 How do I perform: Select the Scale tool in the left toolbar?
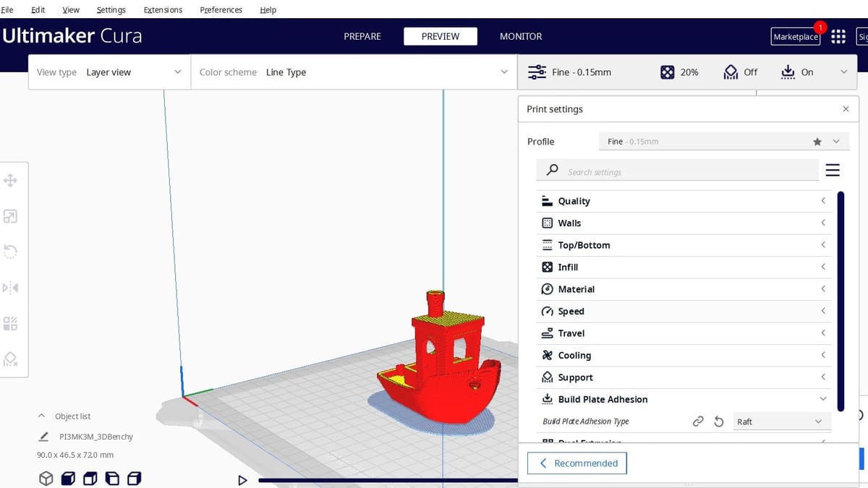pos(11,216)
